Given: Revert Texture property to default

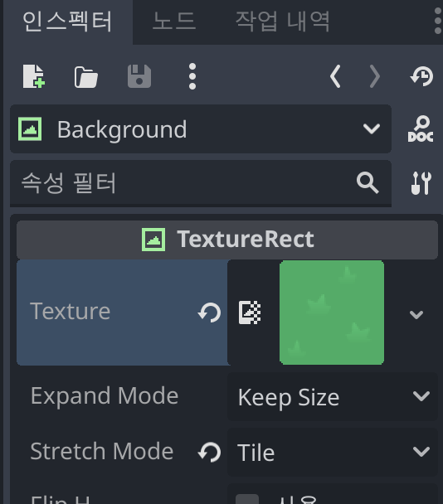Looking at the screenshot, I should click(x=209, y=313).
